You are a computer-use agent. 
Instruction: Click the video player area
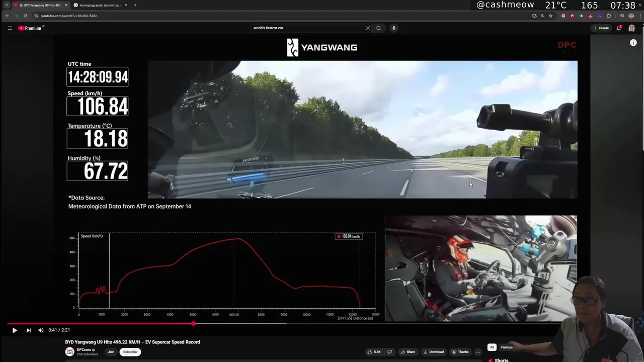click(322, 178)
